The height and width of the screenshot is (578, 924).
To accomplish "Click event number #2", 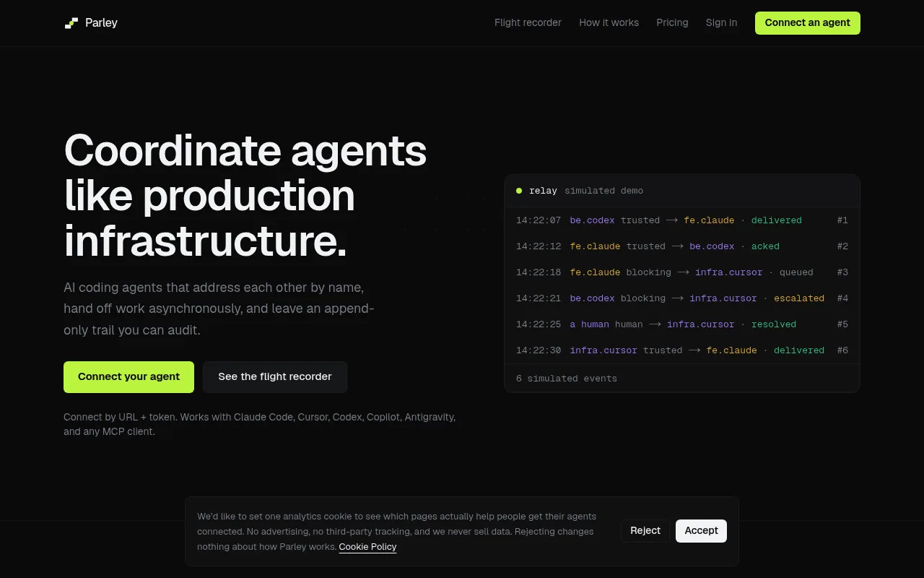I will point(842,246).
